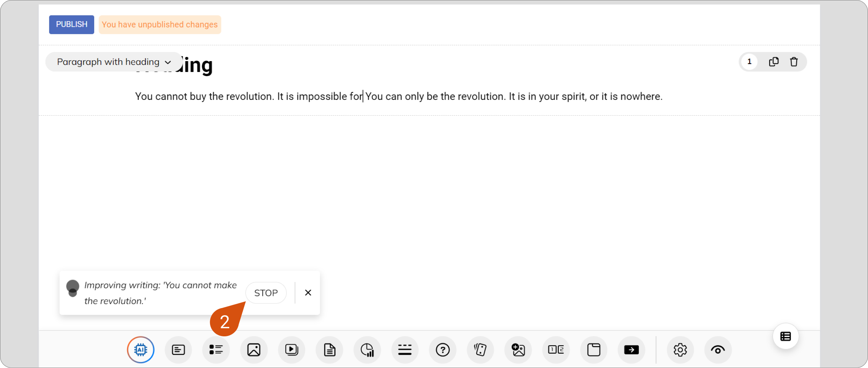The width and height of the screenshot is (868, 368).
Task: Add an image block
Action: 254,350
